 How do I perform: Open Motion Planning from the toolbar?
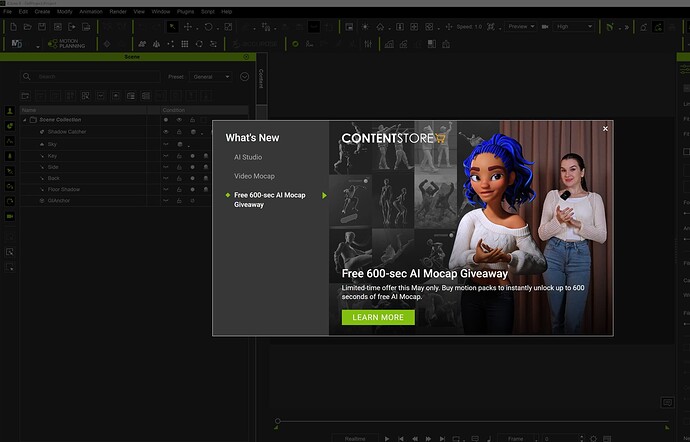click(x=66, y=44)
